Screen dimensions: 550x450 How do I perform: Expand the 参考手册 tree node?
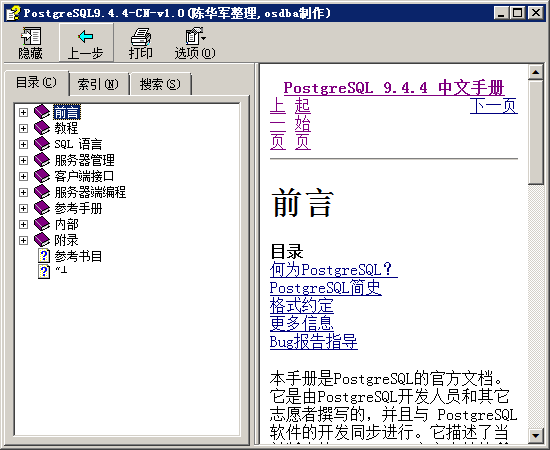coord(23,208)
